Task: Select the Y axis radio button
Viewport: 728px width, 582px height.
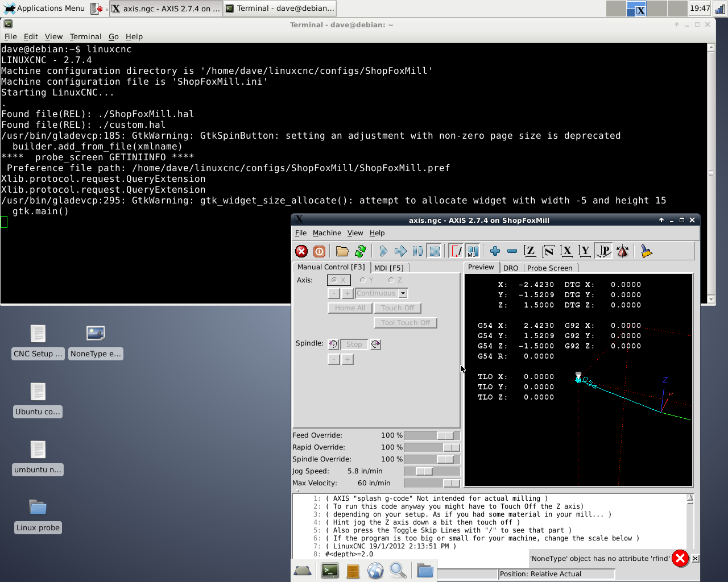Action: (367, 280)
